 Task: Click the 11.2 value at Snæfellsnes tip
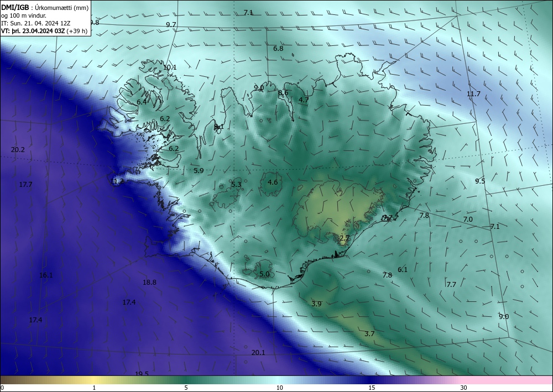coord(117,181)
